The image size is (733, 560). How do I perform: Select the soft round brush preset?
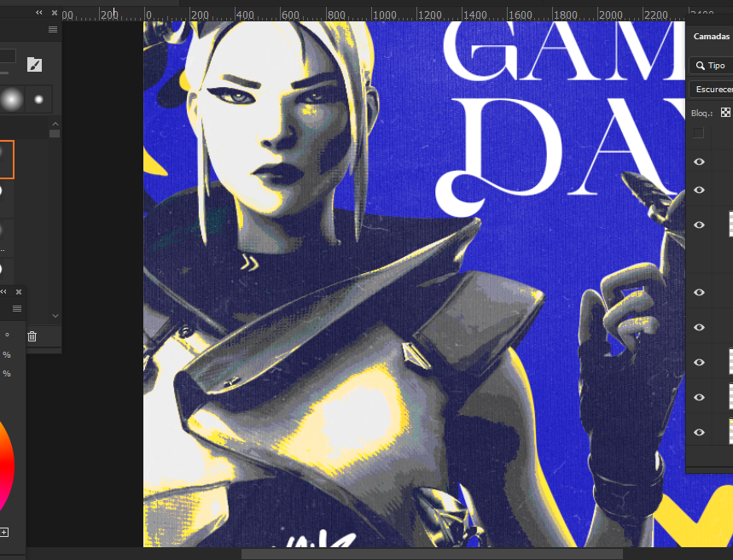point(12,99)
